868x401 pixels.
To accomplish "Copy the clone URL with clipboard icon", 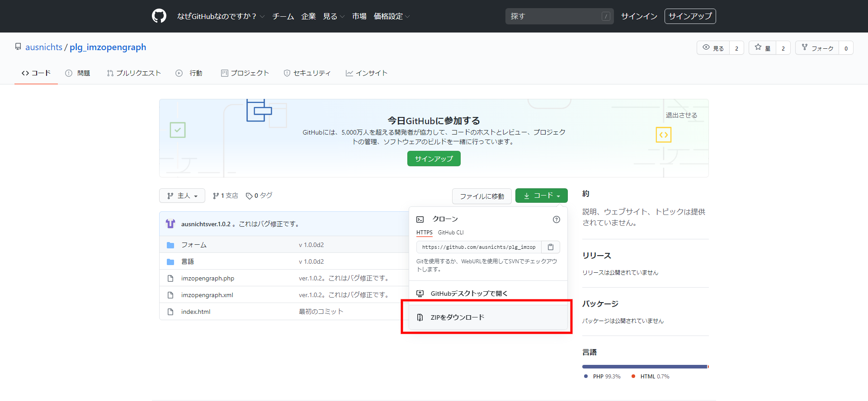I will pyautogui.click(x=551, y=247).
